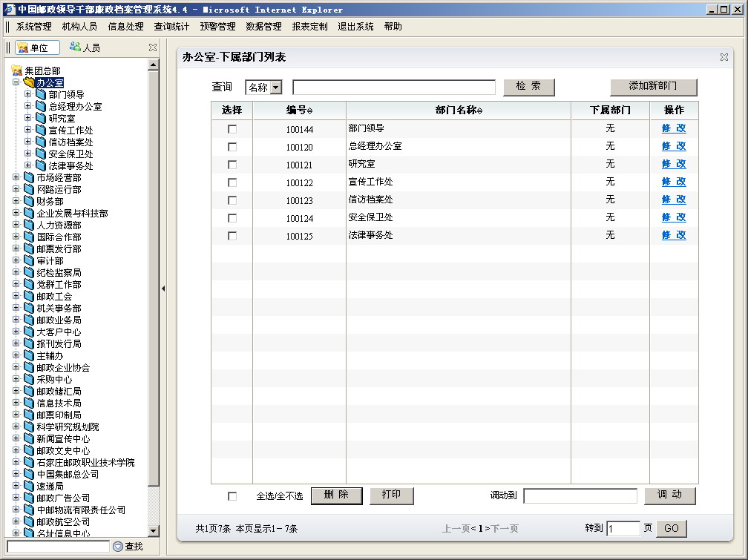This screenshot has height=560, width=748.
Task: Click the folder icon beside 研究室 in tree
Action: coord(41,118)
